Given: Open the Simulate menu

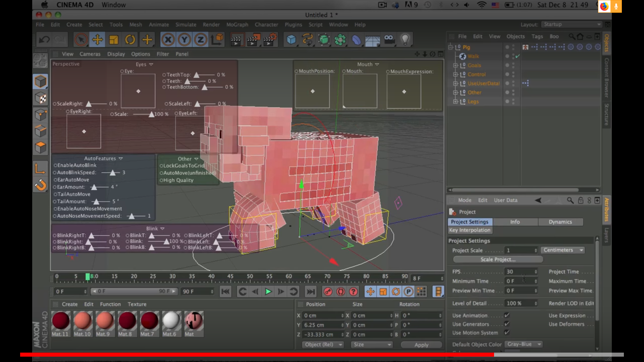Looking at the screenshot, I should point(186,24).
